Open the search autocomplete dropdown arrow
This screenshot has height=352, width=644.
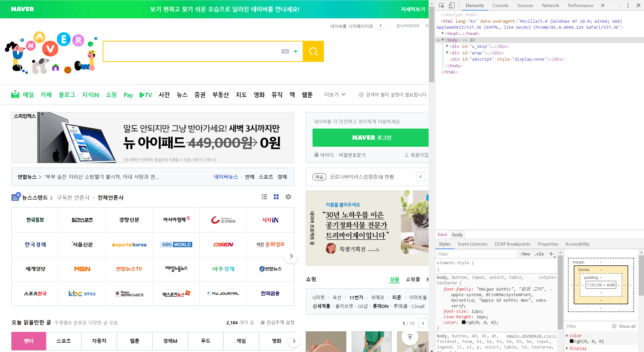tap(296, 51)
